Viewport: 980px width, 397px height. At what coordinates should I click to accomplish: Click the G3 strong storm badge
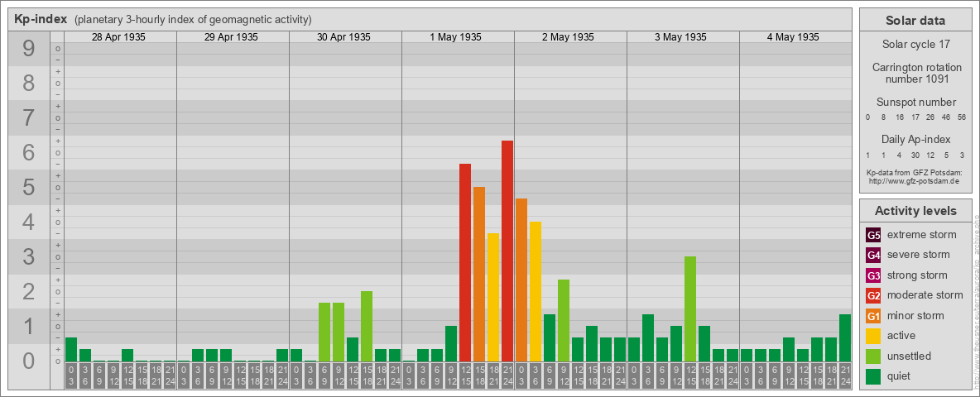(x=873, y=275)
